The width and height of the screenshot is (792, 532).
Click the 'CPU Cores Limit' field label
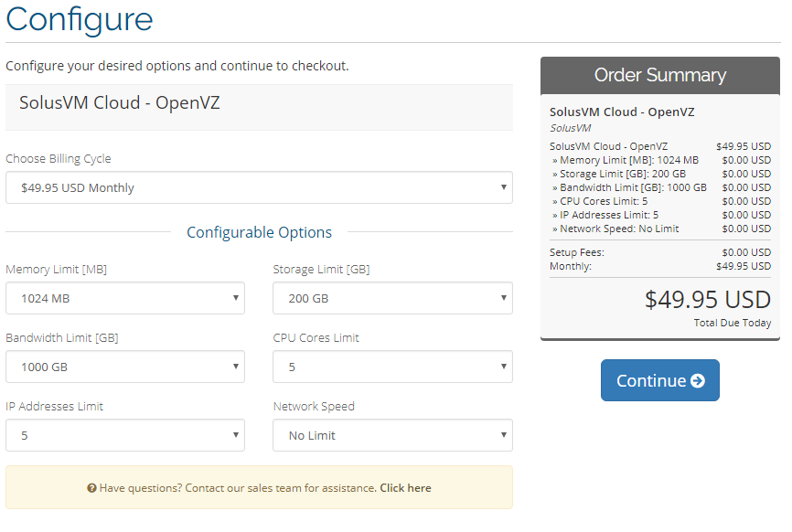[x=316, y=337]
